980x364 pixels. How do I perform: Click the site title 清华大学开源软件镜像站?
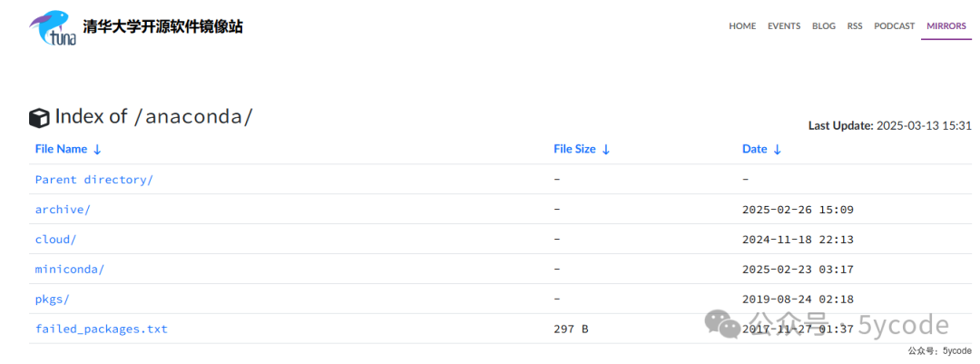point(162,27)
